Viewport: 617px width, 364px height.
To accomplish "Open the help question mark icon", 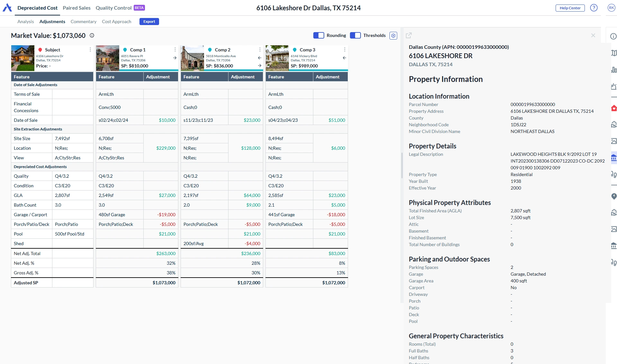I will pos(594,8).
